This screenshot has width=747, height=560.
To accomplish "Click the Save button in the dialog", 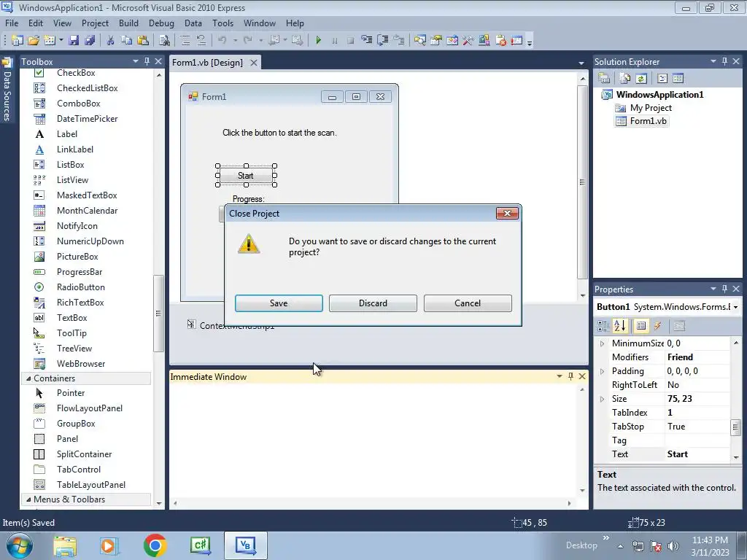I will pos(279,303).
